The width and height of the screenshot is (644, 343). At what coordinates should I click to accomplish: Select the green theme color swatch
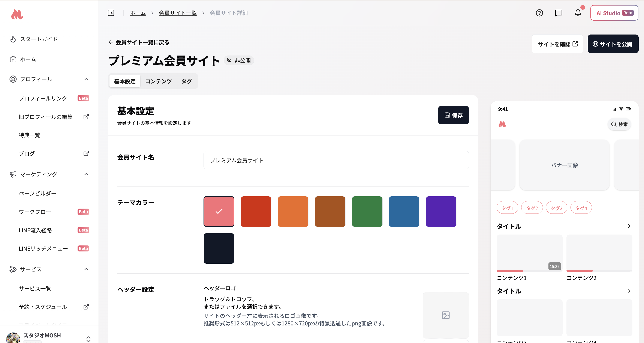(x=367, y=211)
